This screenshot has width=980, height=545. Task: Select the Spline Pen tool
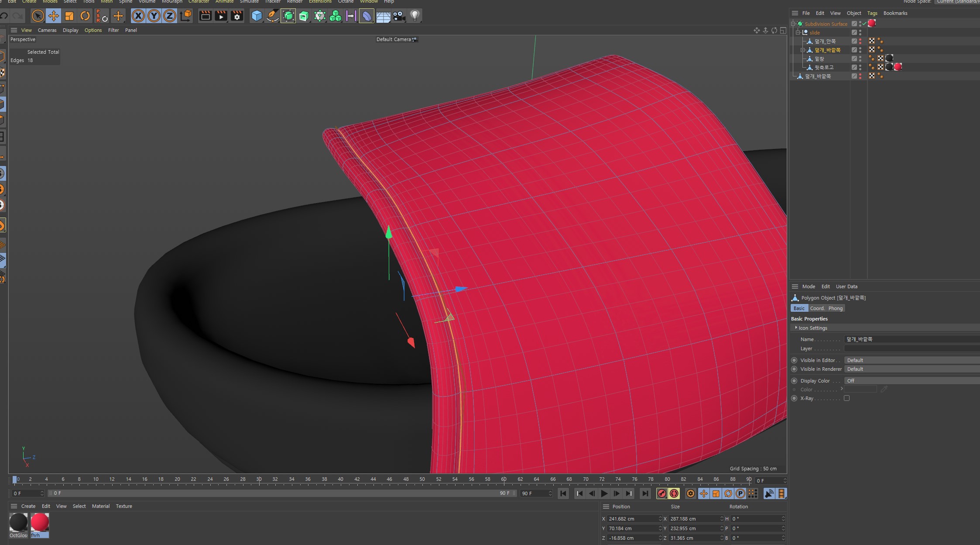pos(272,16)
